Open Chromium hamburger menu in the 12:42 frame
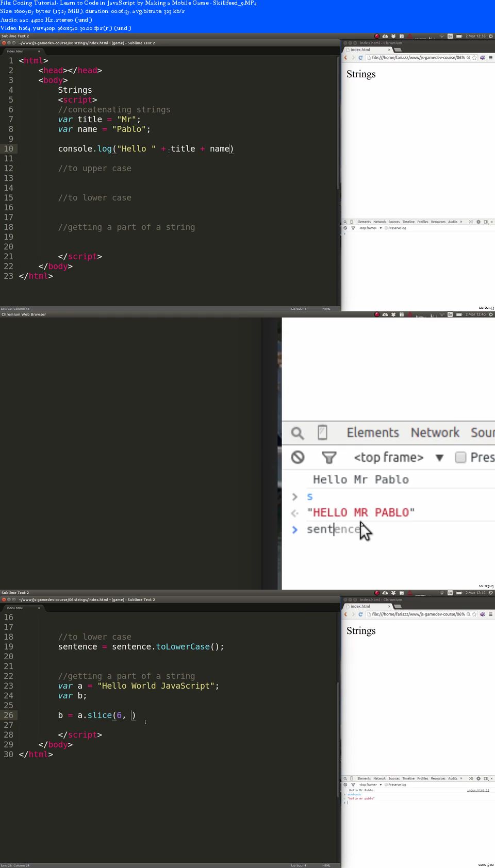495x868 pixels. tap(490, 614)
